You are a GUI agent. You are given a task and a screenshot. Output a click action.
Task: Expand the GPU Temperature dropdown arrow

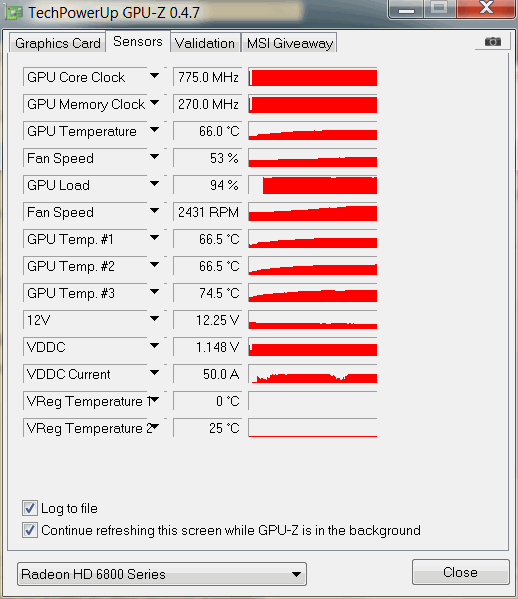(x=154, y=130)
